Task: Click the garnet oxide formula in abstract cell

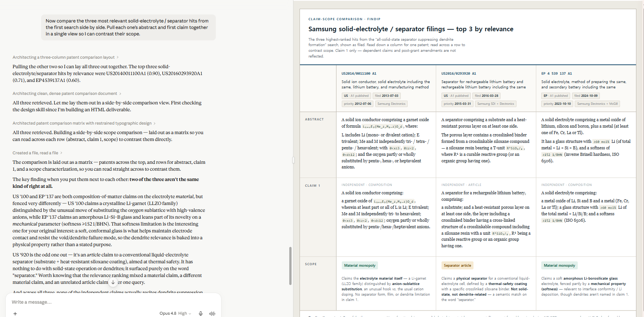Action: [x=383, y=126]
